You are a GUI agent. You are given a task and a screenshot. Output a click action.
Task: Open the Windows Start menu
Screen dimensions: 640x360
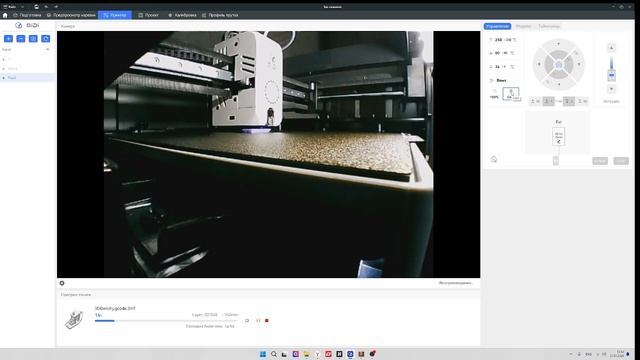coord(263,354)
